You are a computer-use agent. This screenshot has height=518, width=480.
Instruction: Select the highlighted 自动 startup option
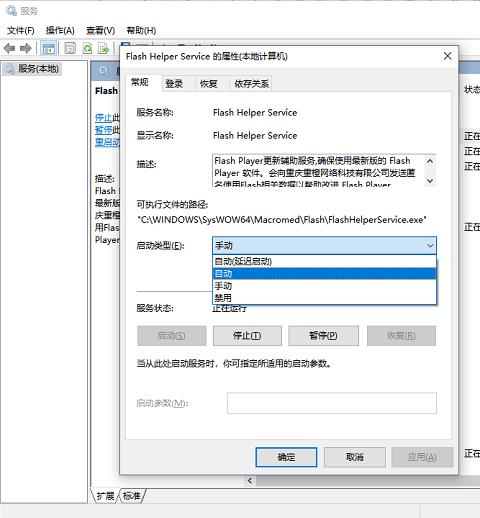324,274
